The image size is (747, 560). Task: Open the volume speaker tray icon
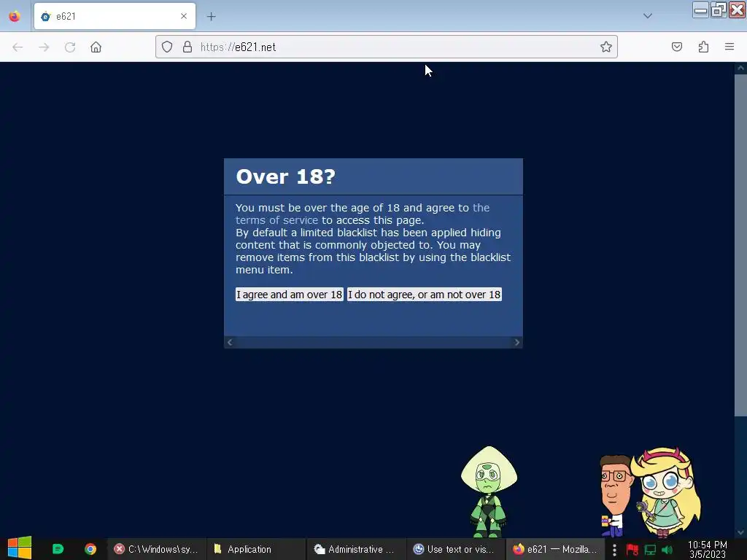click(x=667, y=550)
